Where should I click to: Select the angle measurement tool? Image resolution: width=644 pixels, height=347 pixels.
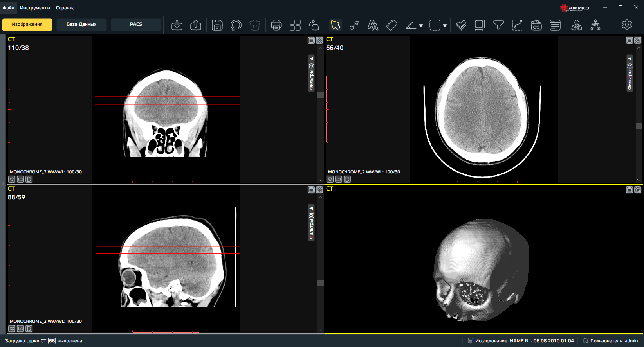click(411, 25)
